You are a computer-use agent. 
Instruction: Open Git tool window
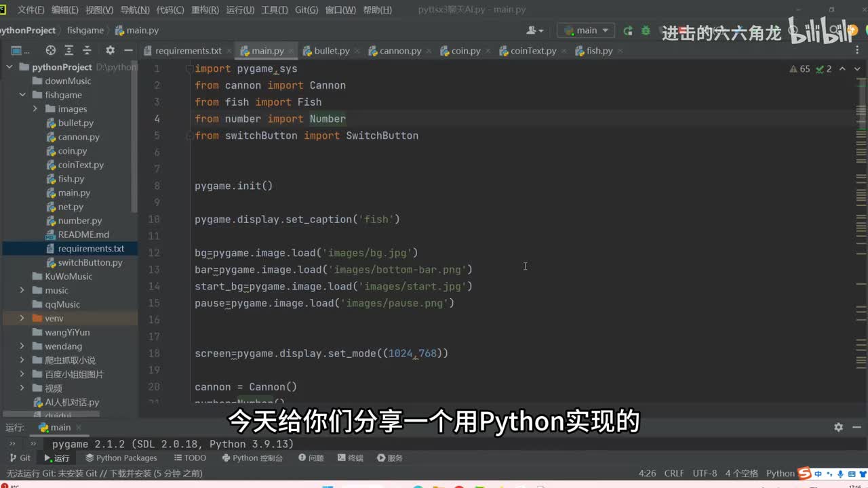coord(20,458)
